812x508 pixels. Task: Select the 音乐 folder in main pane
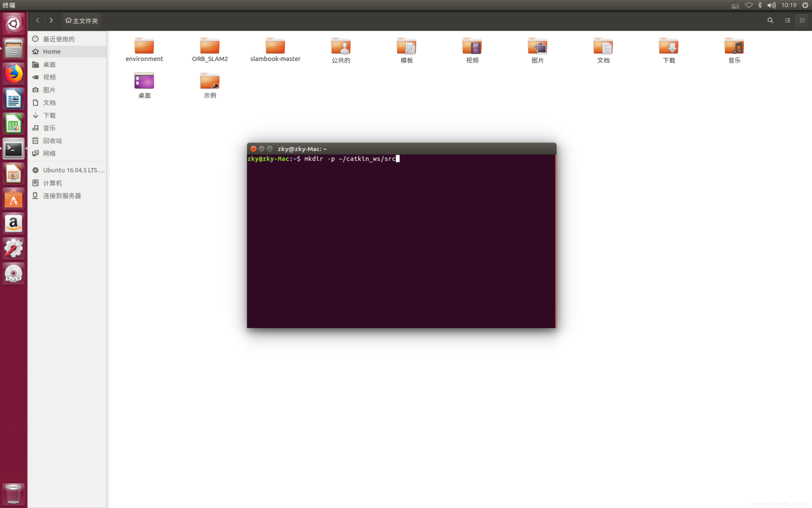(x=734, y=50)
